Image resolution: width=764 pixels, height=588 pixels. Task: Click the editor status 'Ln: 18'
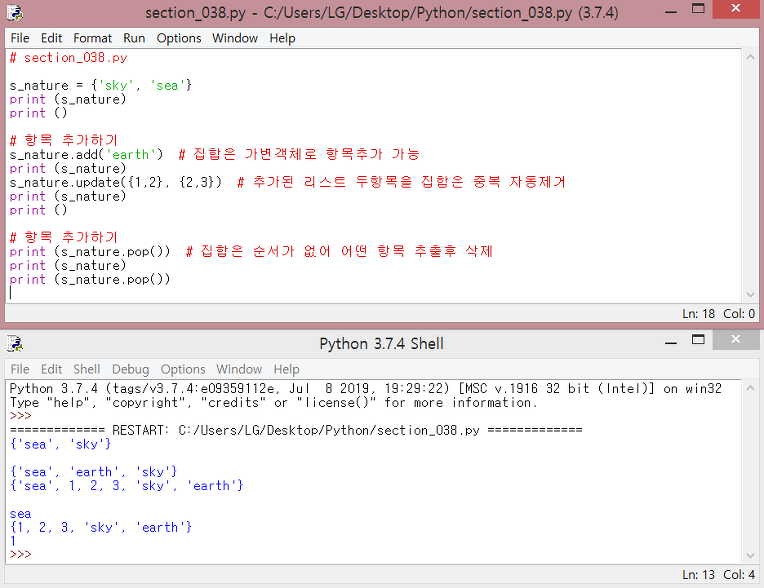tap(698, 314)
